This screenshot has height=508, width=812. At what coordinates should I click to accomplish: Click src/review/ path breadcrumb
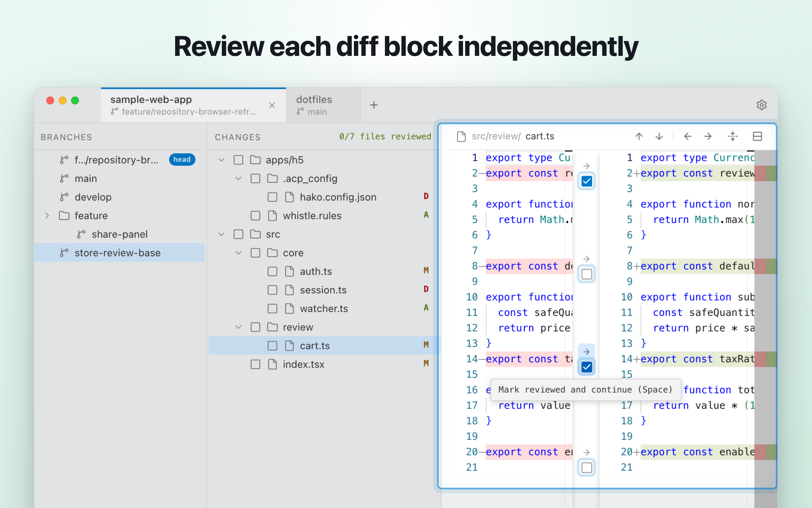coord(496,136)
